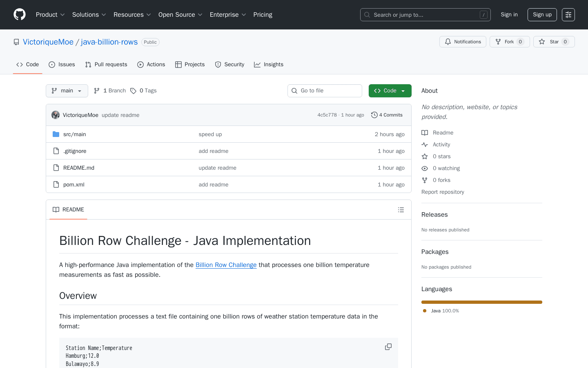
Task: Click the search slash keyboard shortcut icon
Action: (483, 14)
